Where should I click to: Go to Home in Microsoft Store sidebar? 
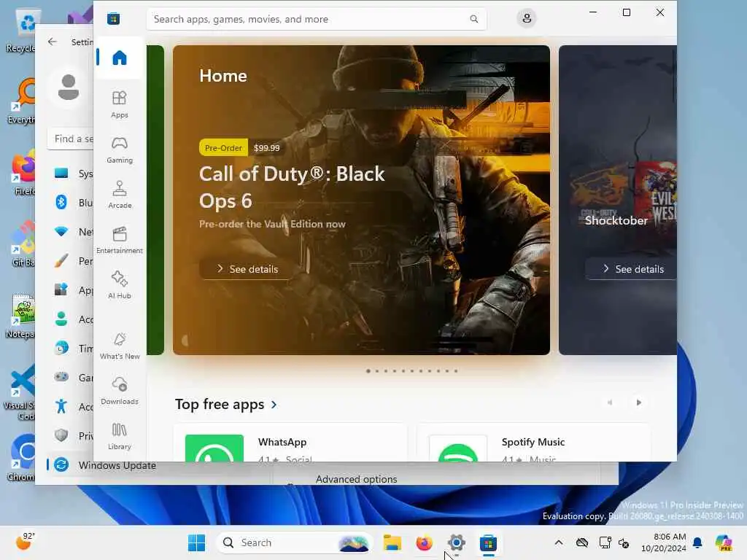pyautogui.click(x=120, y=58)
